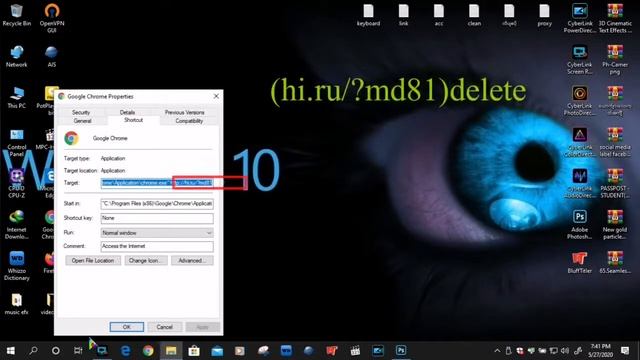Select the proxy file on desktop
This screenshot has width=640, height=360.
[544, 16]
